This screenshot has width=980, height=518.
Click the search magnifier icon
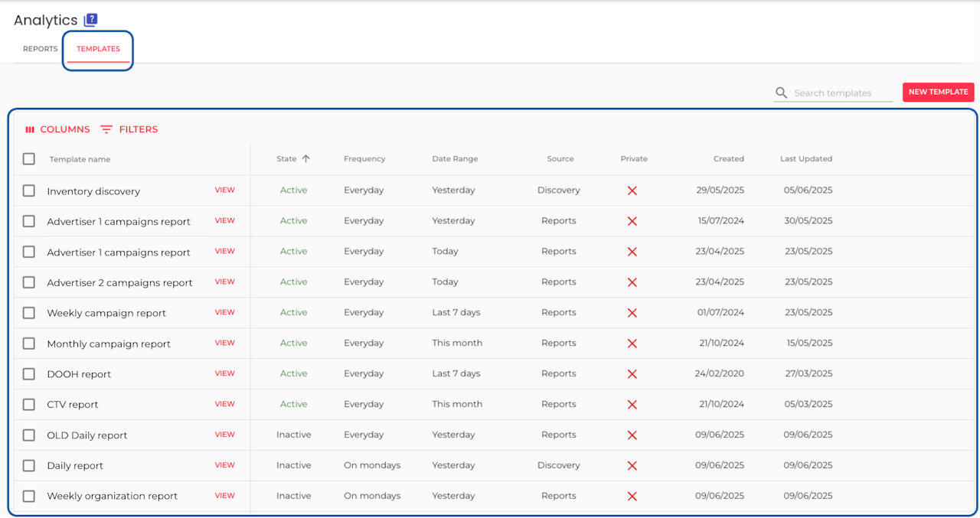[781, 93]
